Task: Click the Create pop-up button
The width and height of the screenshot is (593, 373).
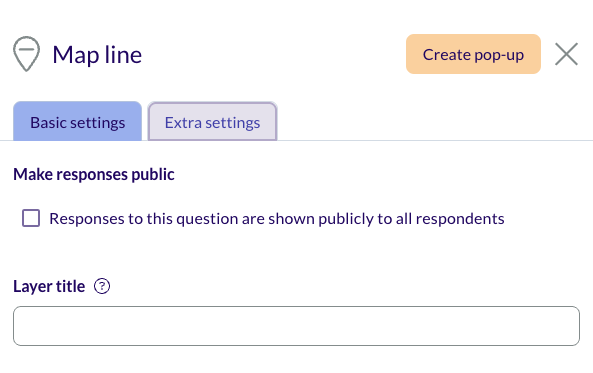Action: point(473,54)
